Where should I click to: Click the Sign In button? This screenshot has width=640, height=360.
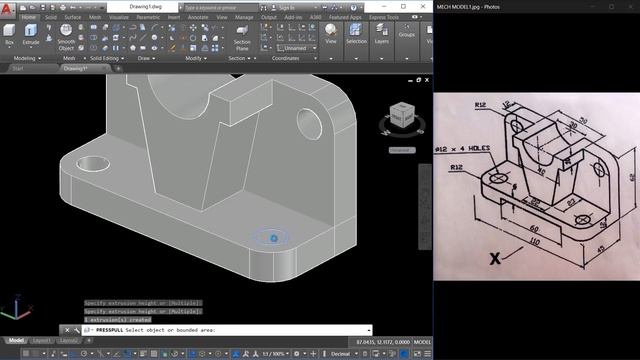click(286, 7)
